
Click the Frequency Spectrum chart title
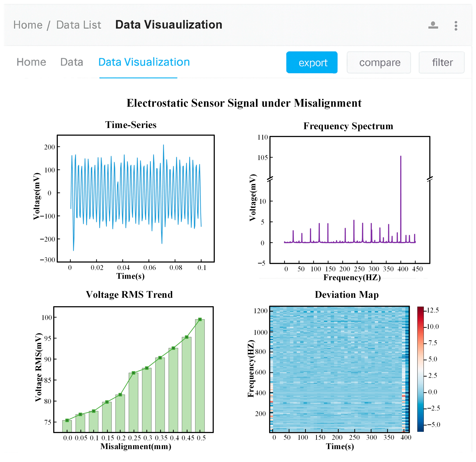348,126
